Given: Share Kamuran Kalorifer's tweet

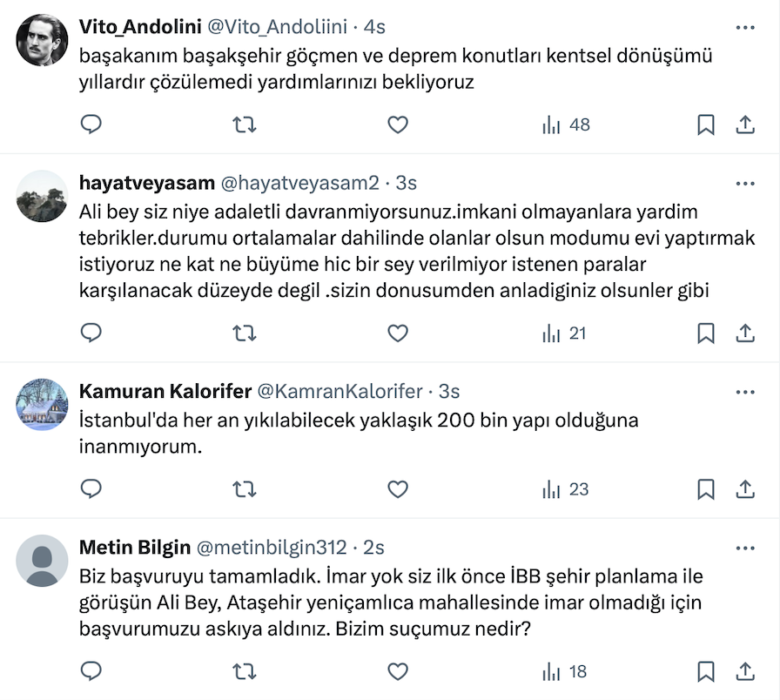Looking at the screenshot, I should click(745, 490).
